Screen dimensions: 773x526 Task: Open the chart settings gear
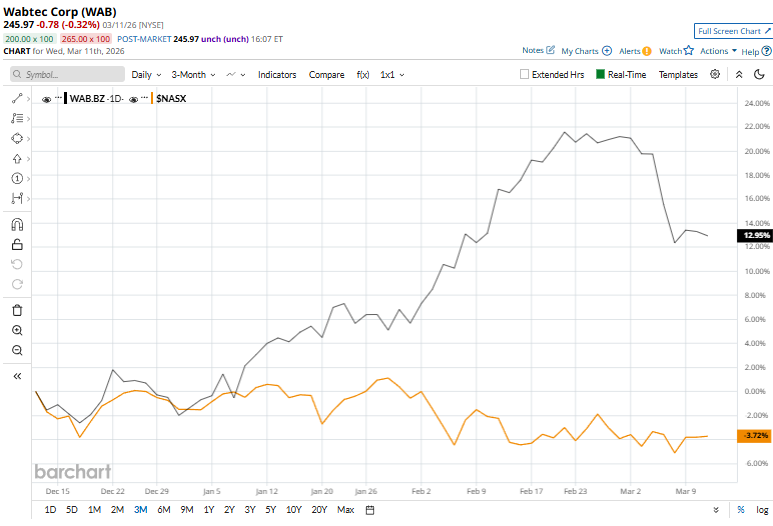pos(715,74)
